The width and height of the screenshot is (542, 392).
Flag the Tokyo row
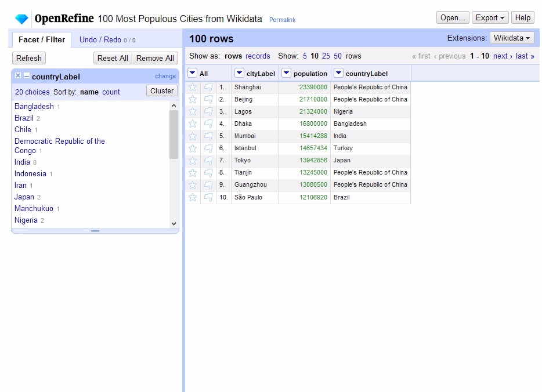click(208, 160)
